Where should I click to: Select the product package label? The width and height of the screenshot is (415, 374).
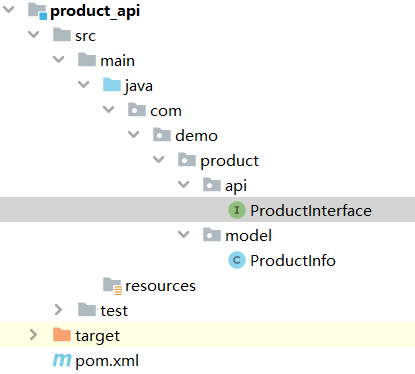point(229,161)
